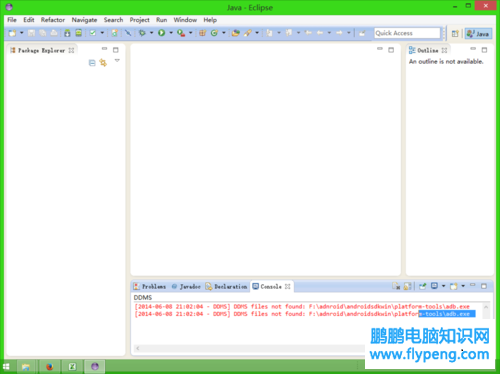Toggle Pin Console button

click(423, 286)
